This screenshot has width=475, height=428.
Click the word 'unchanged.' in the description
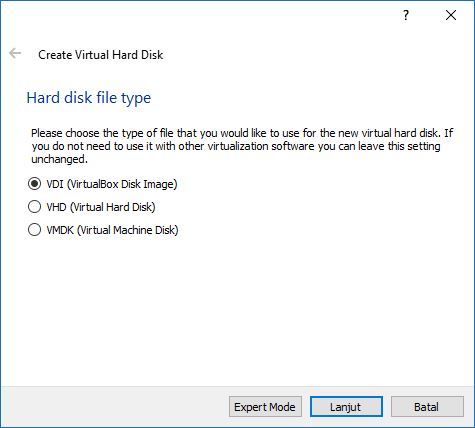pos(59,159)
